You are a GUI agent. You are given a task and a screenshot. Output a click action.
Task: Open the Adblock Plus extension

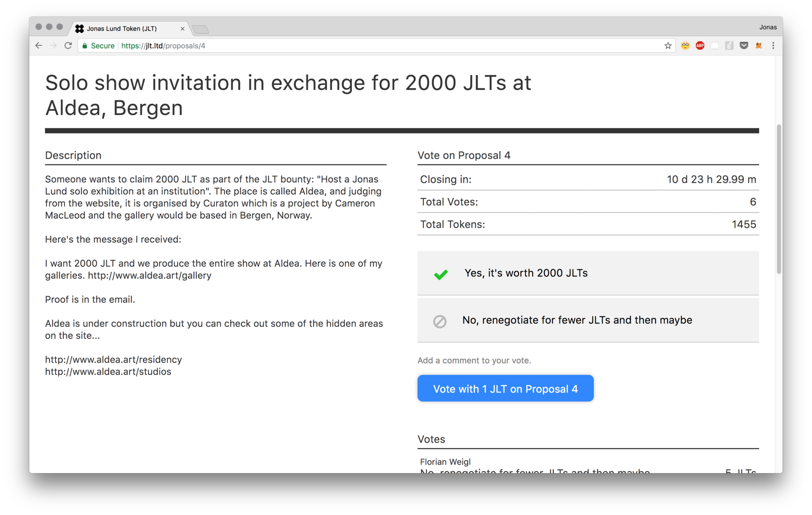(700, 46)
